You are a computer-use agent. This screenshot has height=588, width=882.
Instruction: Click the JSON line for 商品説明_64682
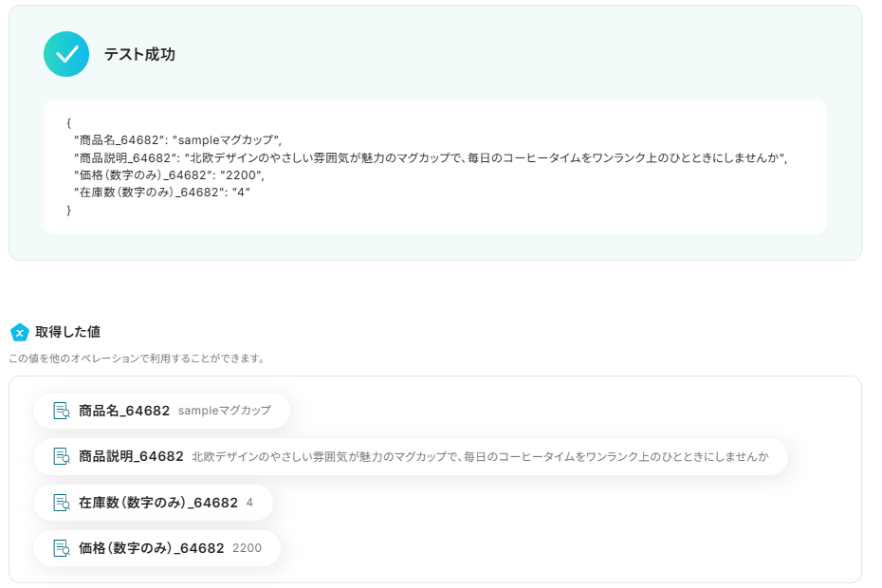tap(431, 157)
